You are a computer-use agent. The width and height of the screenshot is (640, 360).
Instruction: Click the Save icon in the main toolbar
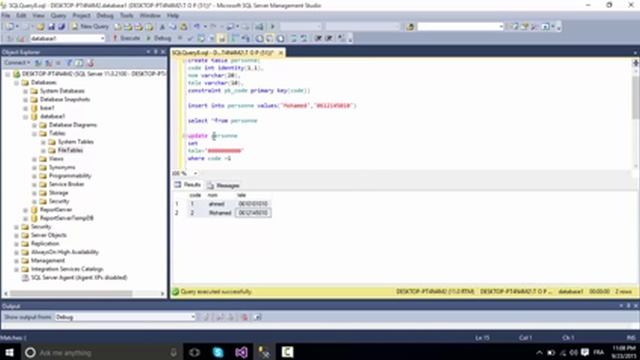coord(51,27)
